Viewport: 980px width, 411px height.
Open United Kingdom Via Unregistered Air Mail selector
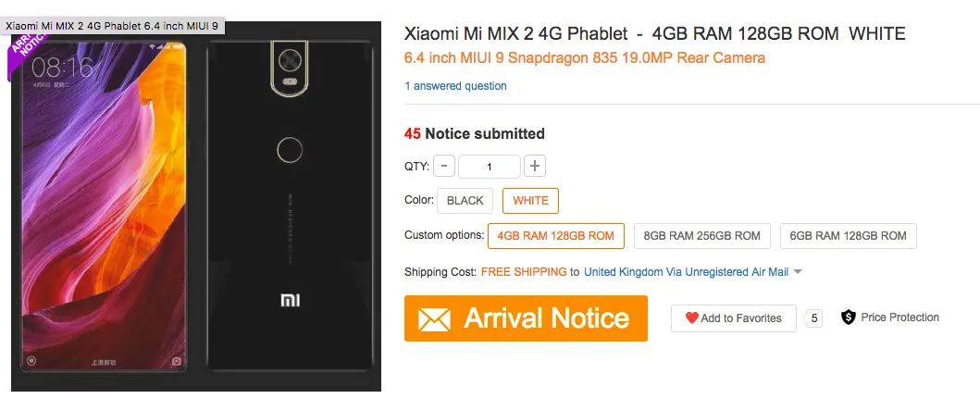point(685,272)
